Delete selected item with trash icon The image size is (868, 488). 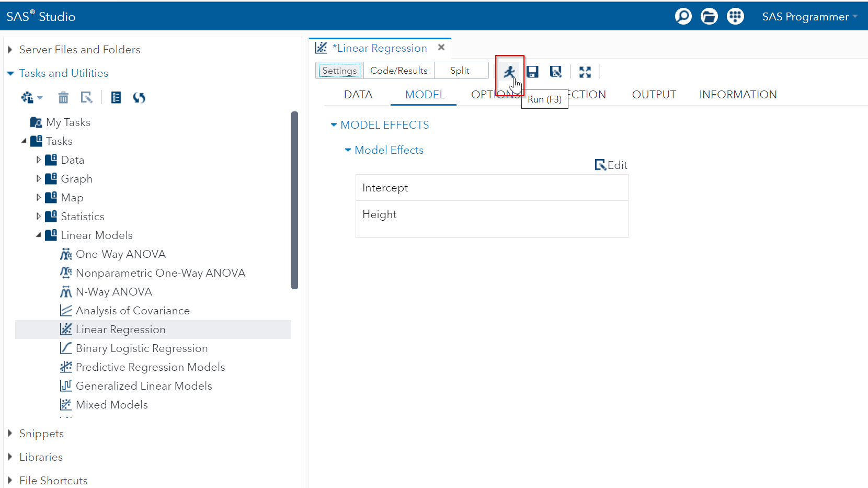(x=63, y=97)
